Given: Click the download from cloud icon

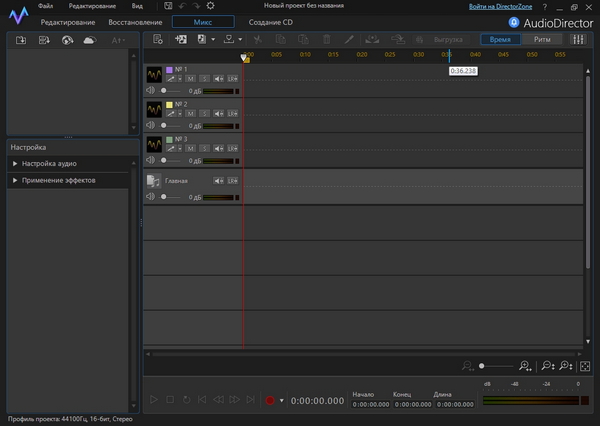Looking at the screenshot, I should (x=89, y=40).
